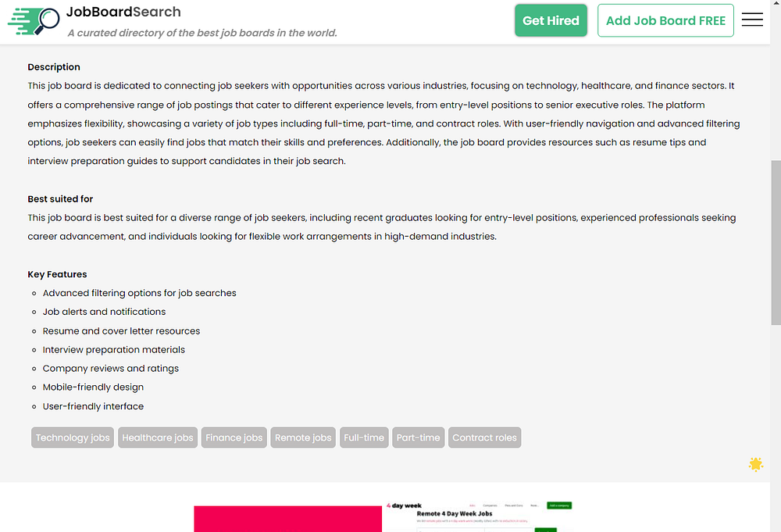
Task: Click the green Add a company button in preview
Action: (x=559, y=505)
